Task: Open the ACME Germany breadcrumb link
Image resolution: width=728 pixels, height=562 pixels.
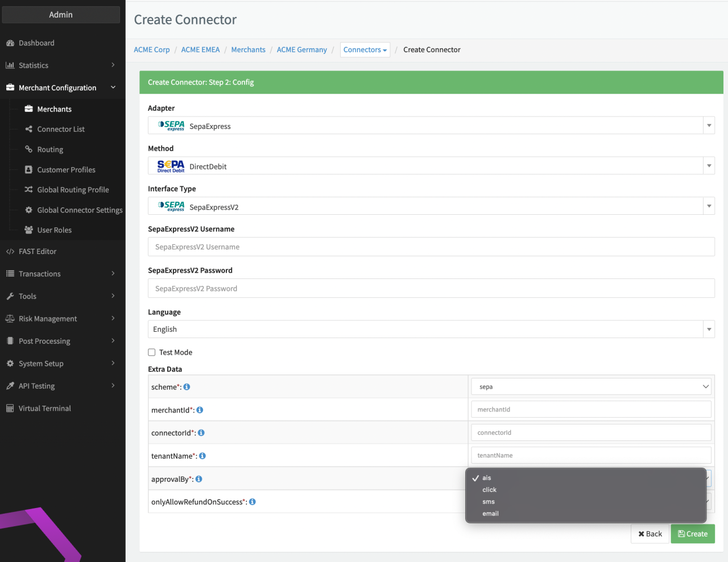Action: pyautogui.click(x=301, y=50)
